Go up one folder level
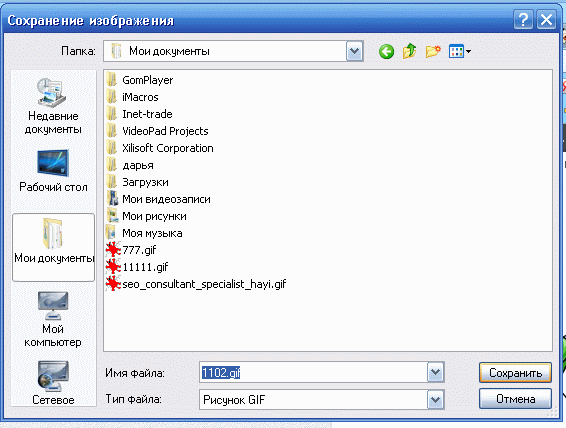Image resolution: width=566 pixels, height=428 pixels. [409, 51]
